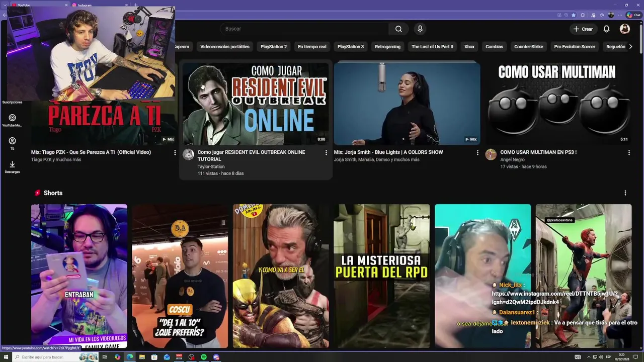Select the Counter-Strike chip
Screen dimensions: 644x362
click(529, 47)
